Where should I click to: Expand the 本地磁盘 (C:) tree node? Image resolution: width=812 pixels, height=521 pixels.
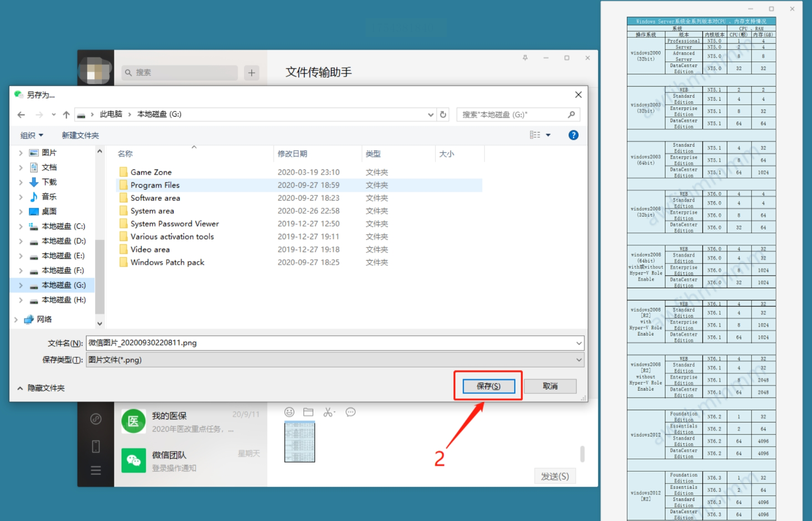[20, 227]
